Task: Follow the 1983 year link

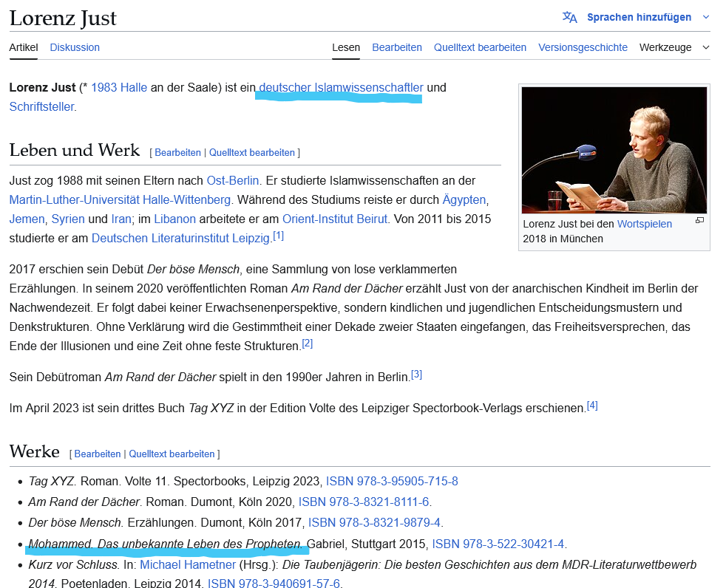Action: pyautogui.click(x=104, y=87)
